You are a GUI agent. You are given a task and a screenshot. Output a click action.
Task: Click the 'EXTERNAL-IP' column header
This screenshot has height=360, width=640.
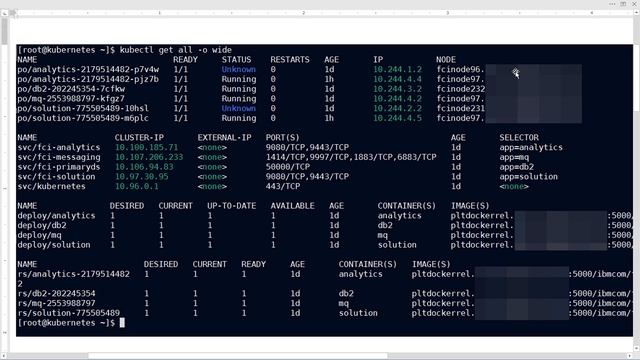point(224,138)
